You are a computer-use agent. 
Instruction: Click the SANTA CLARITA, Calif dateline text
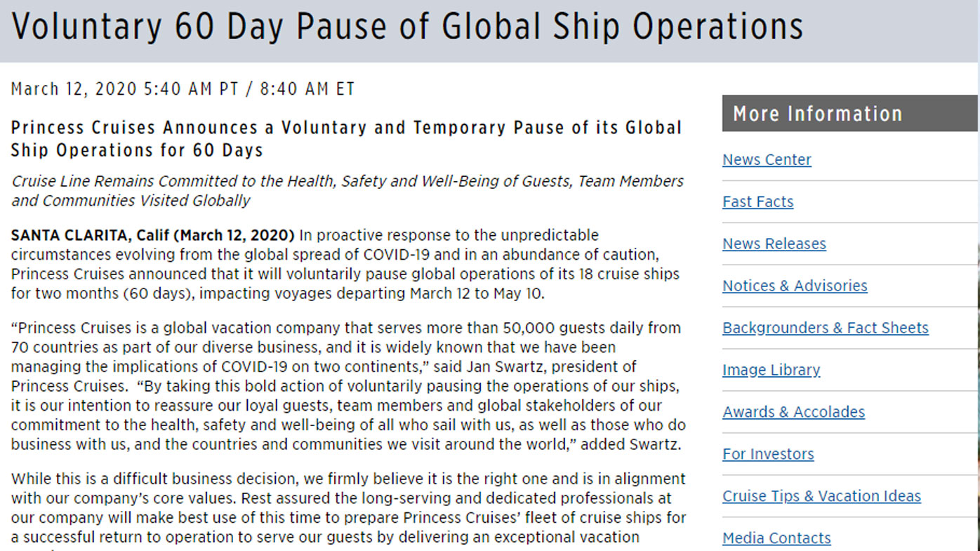point(153,235)
